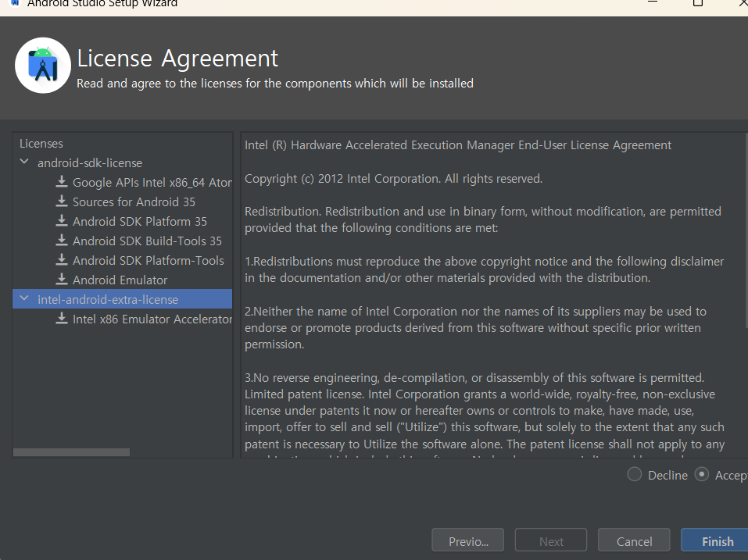Click download icon beside Android Emulator
The width and height of the screenshot is (748, 560).
pyautogui.click(x=62, y=280)
